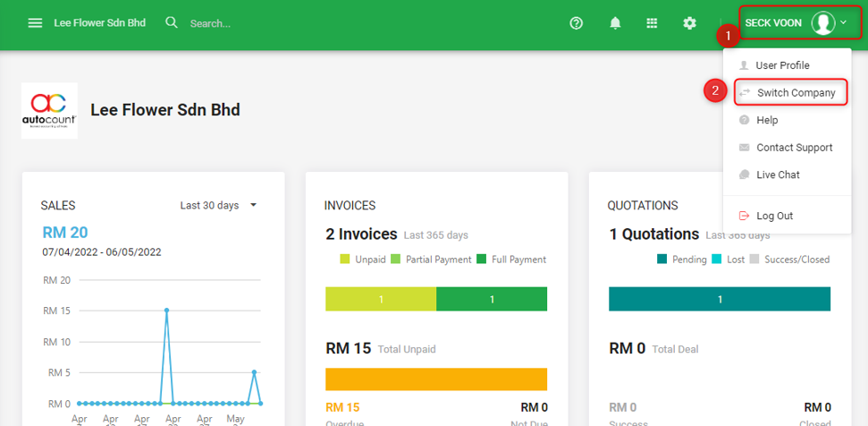
Task: Toggle the Partial Payment legend item
Action: [x=431, y=260]
